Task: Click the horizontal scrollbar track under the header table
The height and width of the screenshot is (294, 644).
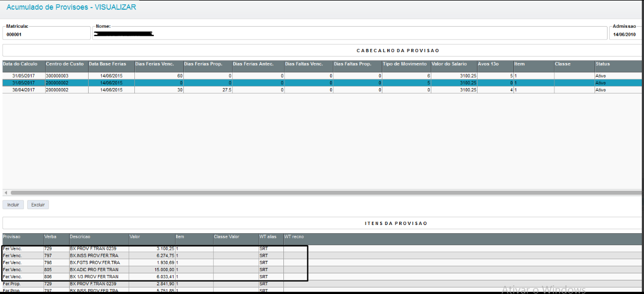Action: 326,192
